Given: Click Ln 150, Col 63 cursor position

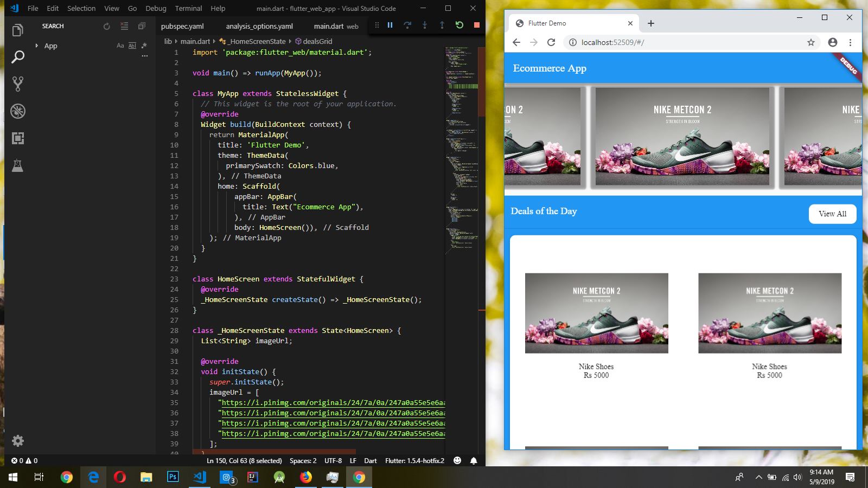Looking at the screenshot, I should [244, 460].
